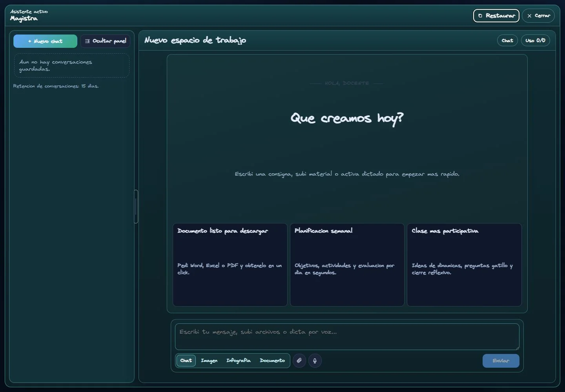Click the Restaurar window button
Screen dimensions: 565x392
coord(496,16)
